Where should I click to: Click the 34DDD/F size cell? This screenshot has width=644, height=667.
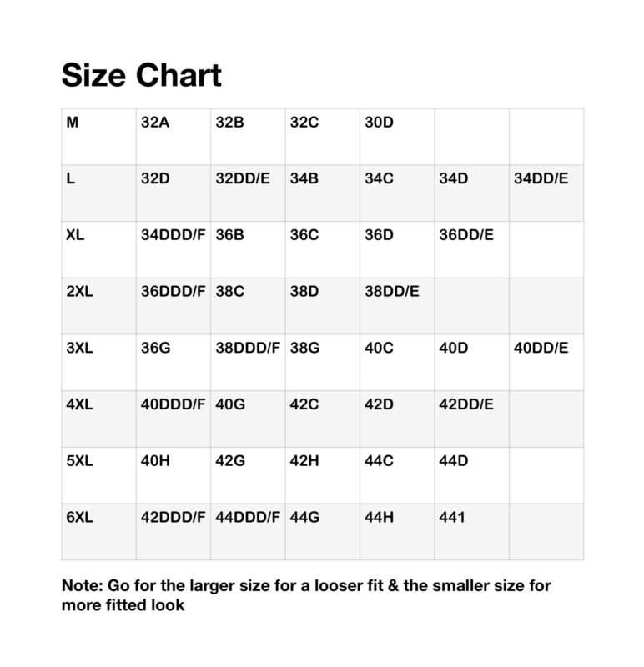173,235
